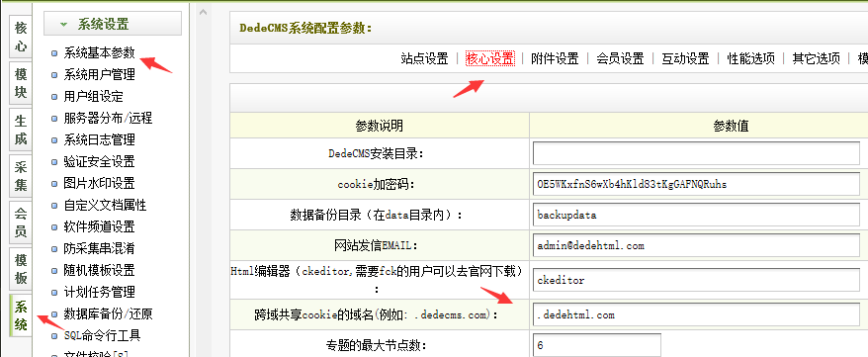Open 性能选项 config tab
Screen dimensions: 868x357
click(x=750, y=58)
